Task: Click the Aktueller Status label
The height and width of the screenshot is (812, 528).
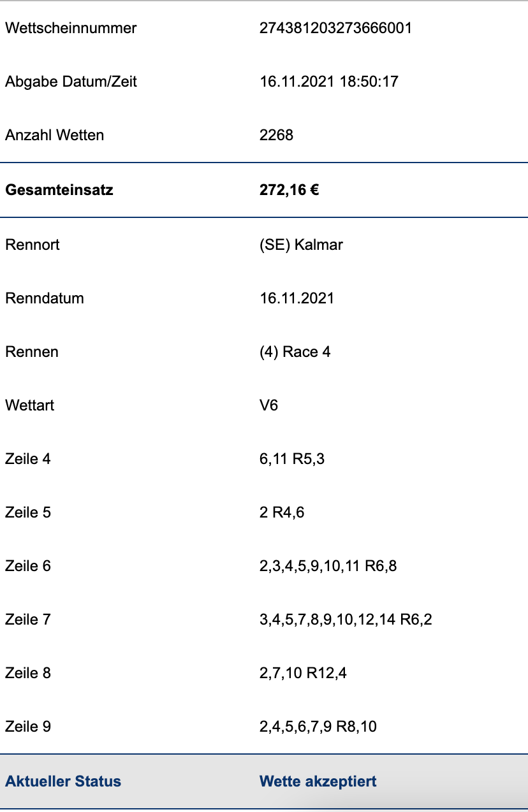Action: click(63, 781)
